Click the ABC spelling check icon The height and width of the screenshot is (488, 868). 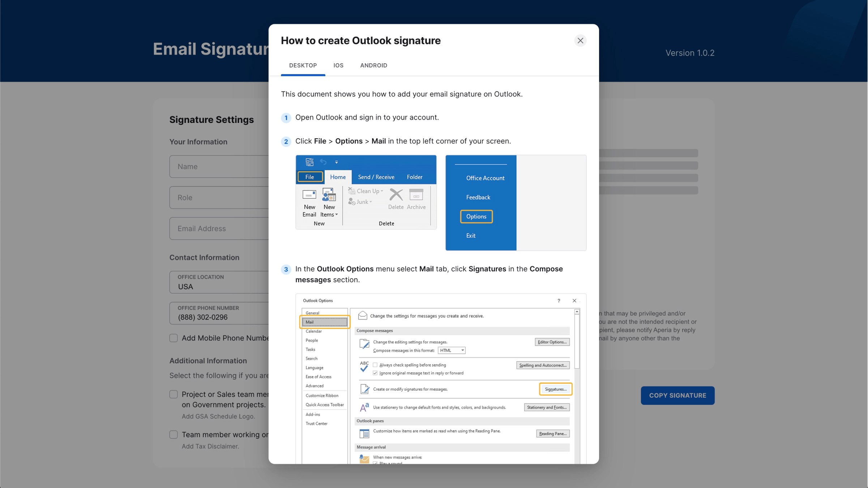click(364, 366)
